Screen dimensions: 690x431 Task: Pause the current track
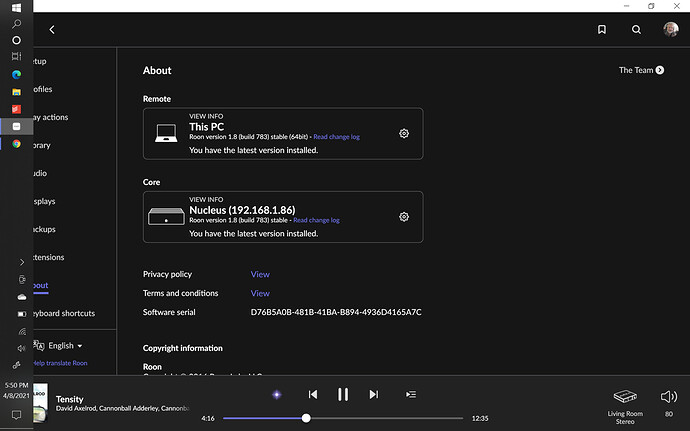coord(343,394)
